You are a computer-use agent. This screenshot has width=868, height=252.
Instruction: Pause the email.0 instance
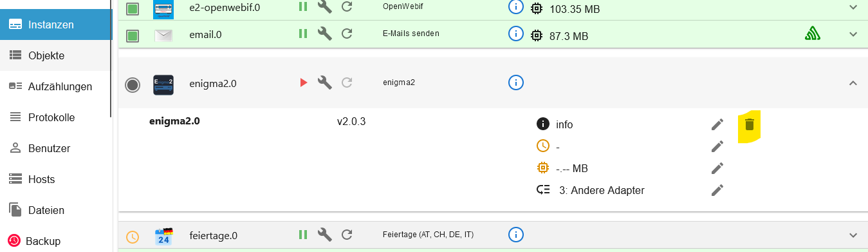coord(303,34)
